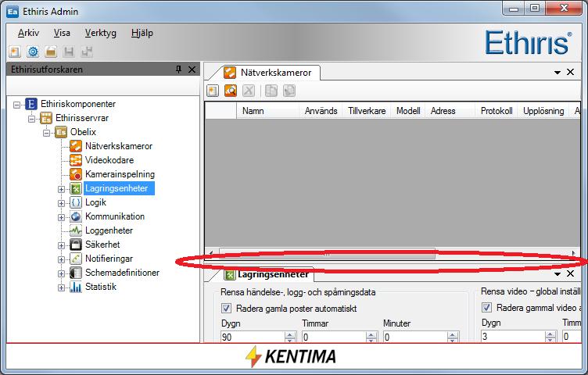Sort by the Används column header

[321, 111]
